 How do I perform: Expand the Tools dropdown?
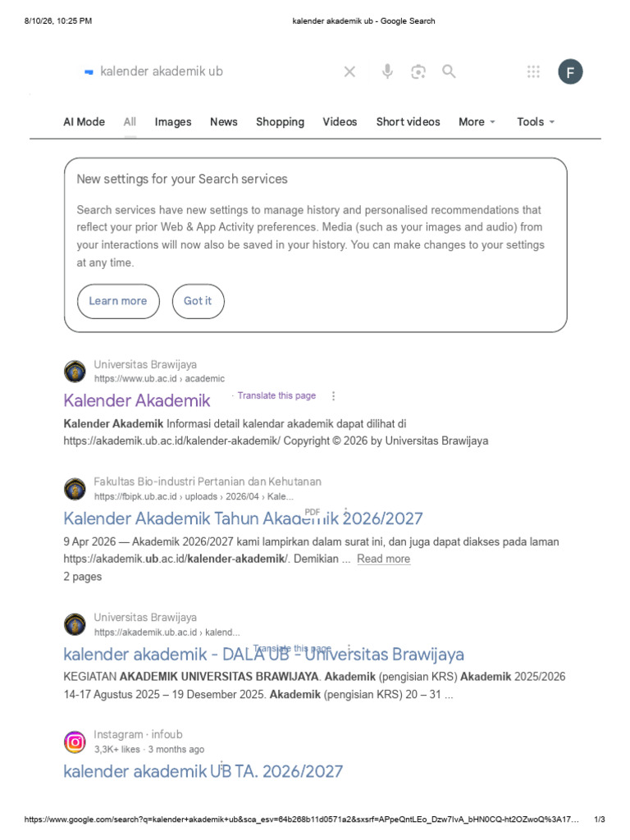click(535, 121)
